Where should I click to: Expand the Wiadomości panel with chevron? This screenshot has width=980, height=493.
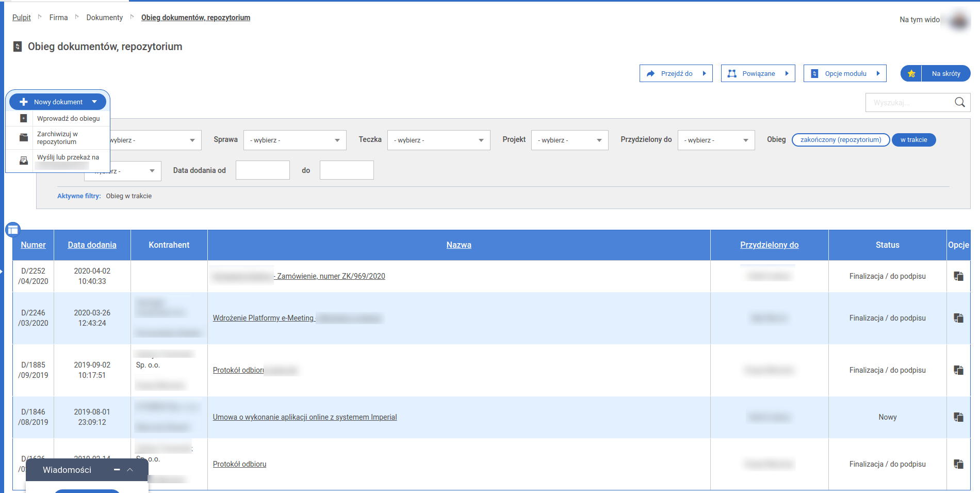[130, 470]
